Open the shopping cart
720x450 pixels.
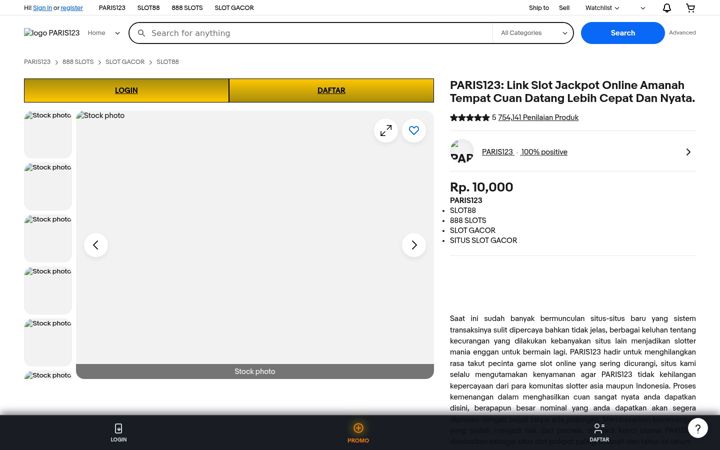tap(690, 8)
